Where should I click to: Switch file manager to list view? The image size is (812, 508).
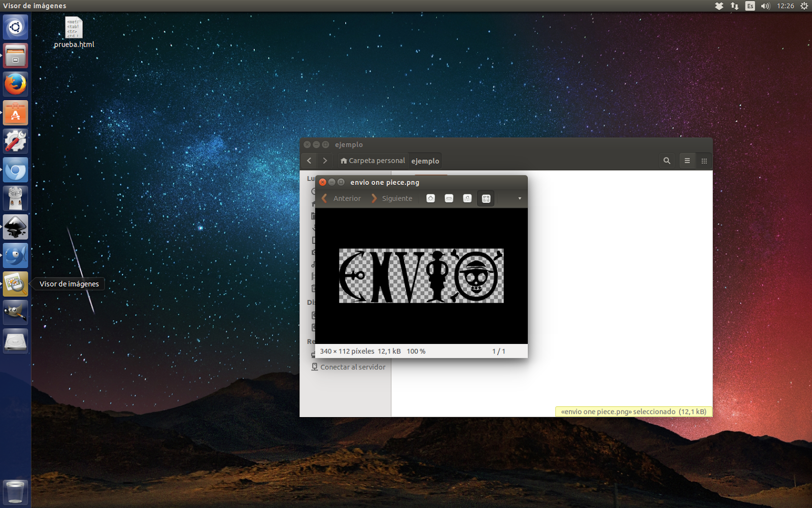tap(687, 161)
